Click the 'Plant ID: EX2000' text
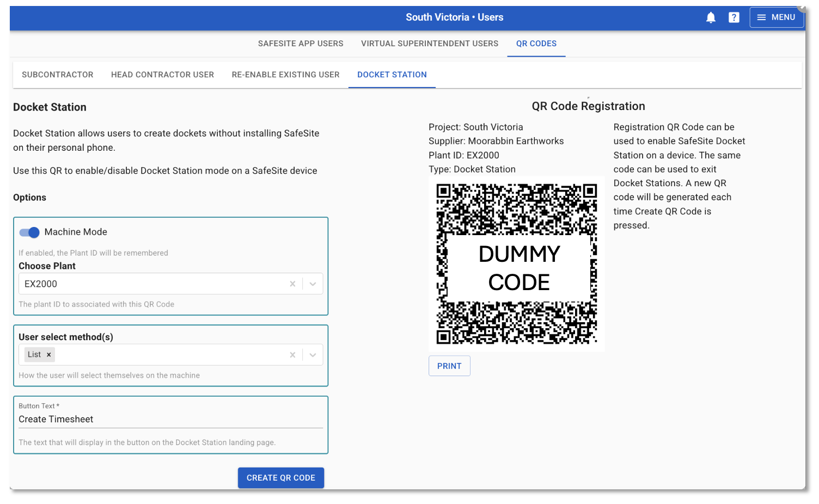 [464, 155]
